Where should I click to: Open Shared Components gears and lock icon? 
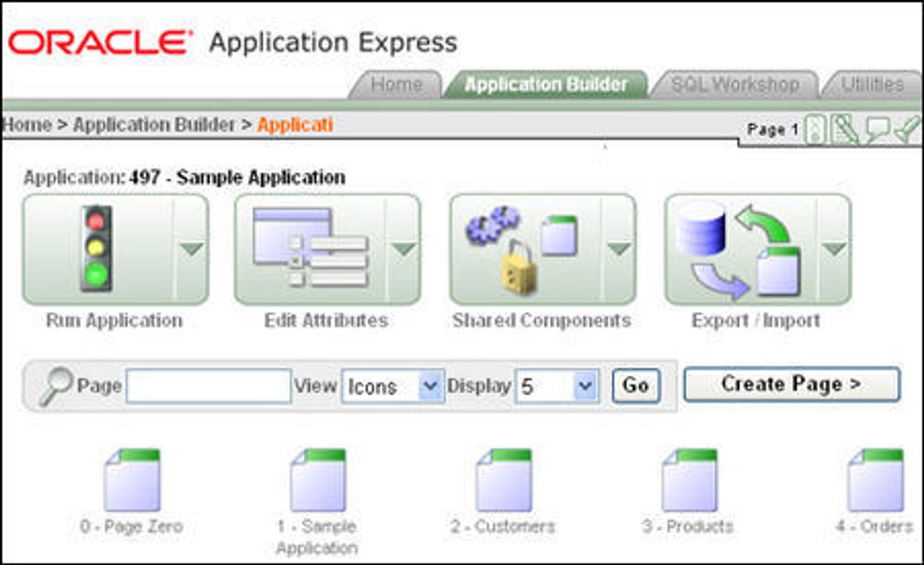point(522,250)
